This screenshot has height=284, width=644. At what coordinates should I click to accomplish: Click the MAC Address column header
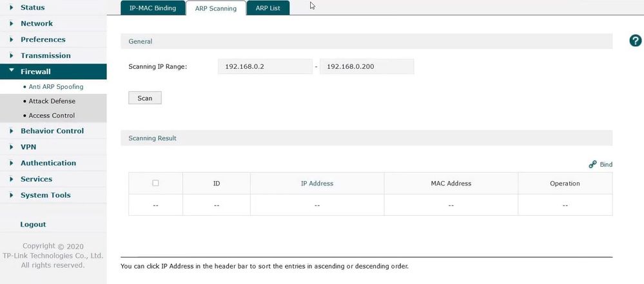click(x=451, y=184)
